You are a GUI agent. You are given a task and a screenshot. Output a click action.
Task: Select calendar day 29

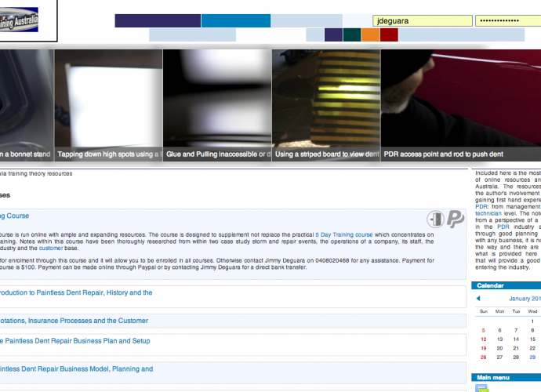pyautogui.click(x=532, y=358)
